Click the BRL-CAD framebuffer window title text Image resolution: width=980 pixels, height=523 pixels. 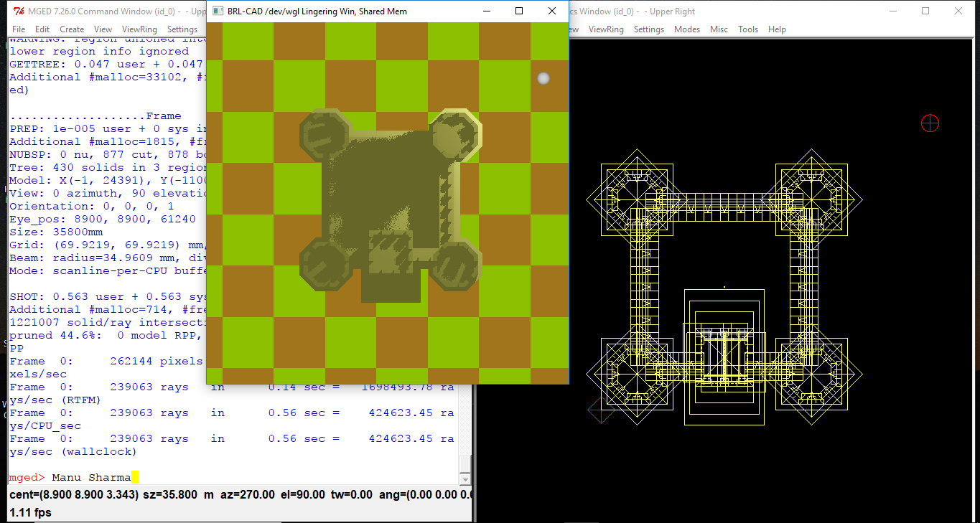(x=317, y=11)
